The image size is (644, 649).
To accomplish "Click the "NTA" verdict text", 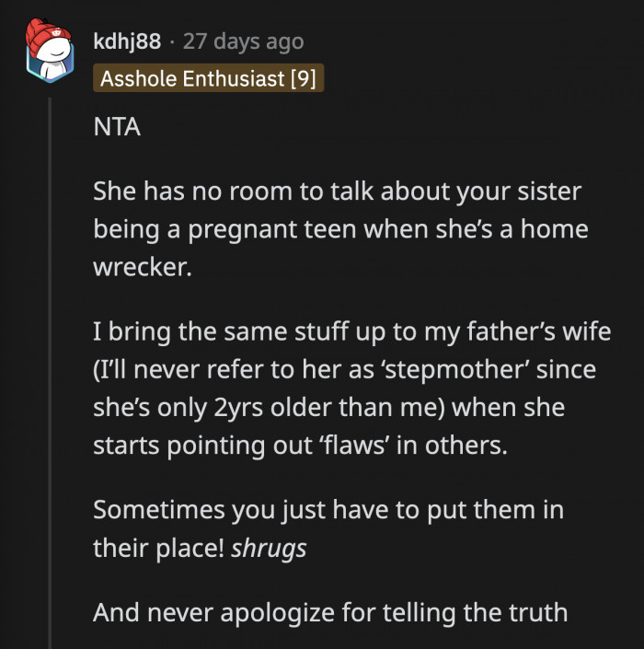I will tap(117, 128).
